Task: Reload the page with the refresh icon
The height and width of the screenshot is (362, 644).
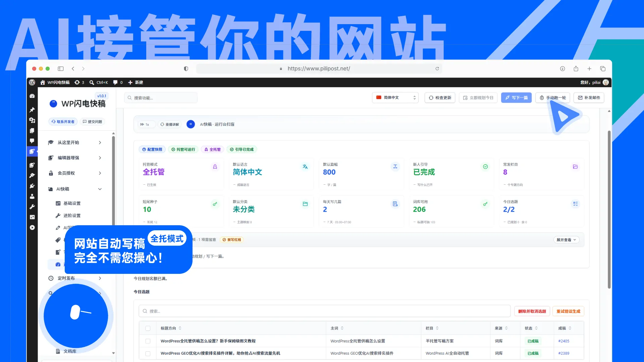Action: point(437,69)
